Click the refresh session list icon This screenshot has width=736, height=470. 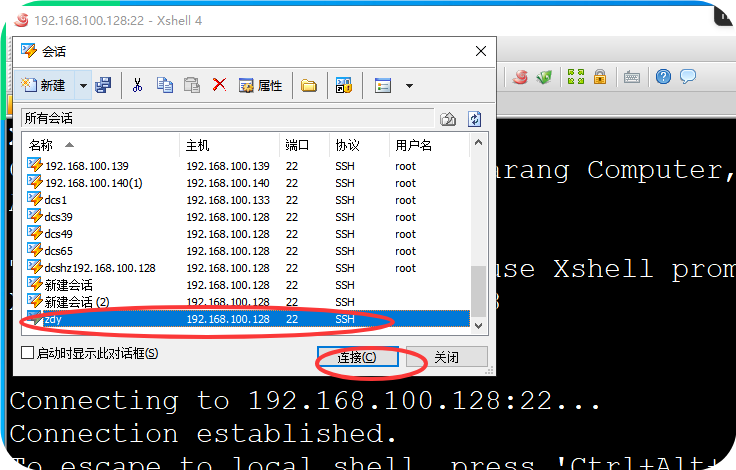click(475, 119)
